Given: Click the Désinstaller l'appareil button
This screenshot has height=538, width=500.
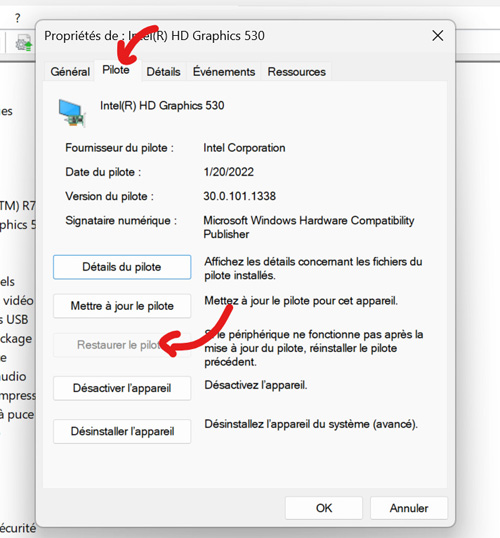Looking at the screenshot, I should click(122, 431).
